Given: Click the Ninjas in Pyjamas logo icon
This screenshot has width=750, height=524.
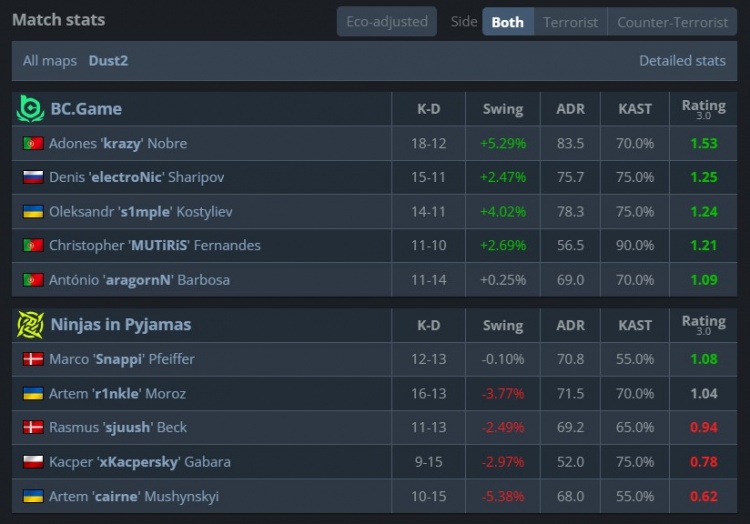Looking at the screenshot, I should point(30,324).
